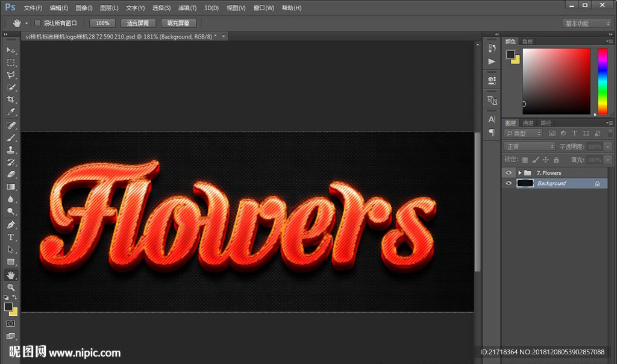617x364 pixels.
Task: Click the 适合屏幕 button
Action: coord(139,23)
